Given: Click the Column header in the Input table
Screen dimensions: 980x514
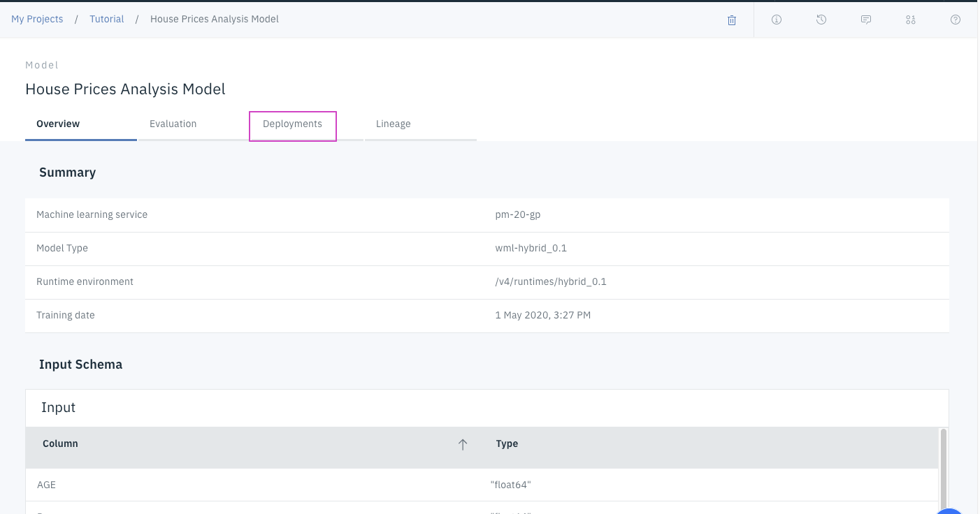Looking at the screenshot, I should [x=60, y=443].
